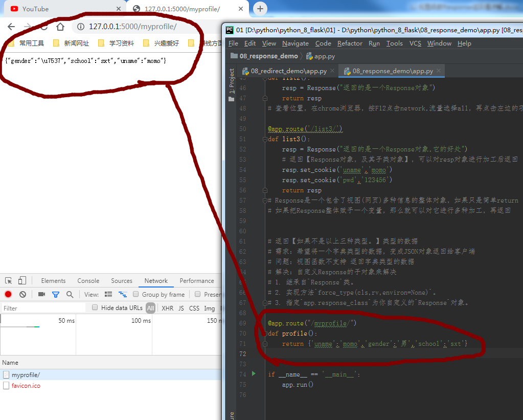Collapse the list3 function fold marker
Screen dimensions: 523x420
(265, 139)
